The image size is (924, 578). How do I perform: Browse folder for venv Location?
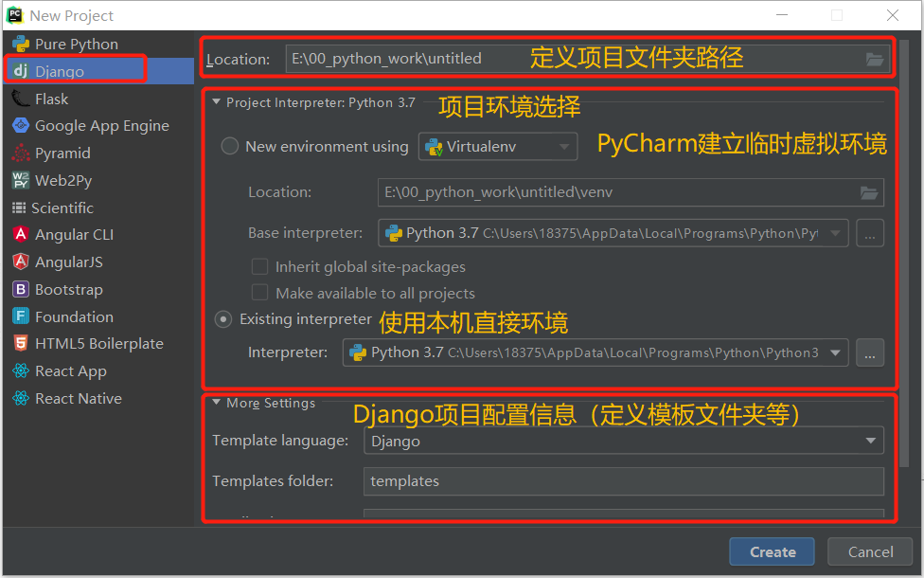(869, 193)
